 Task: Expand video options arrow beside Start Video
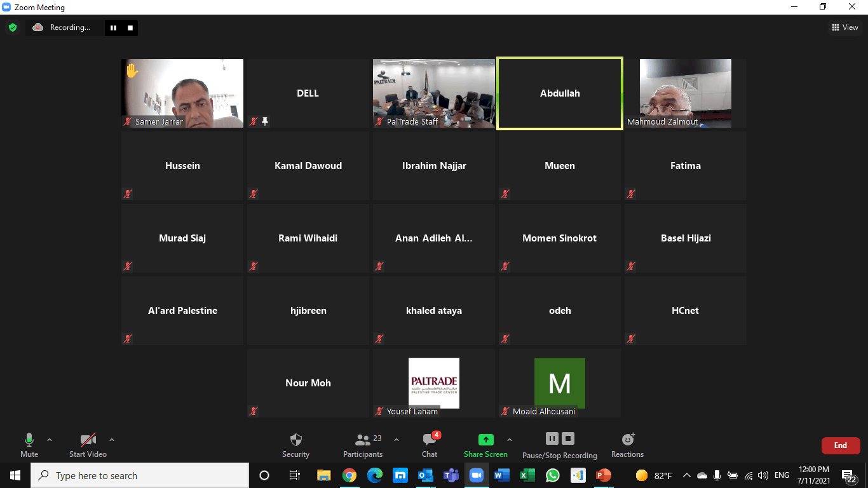(x=112, y=440)
